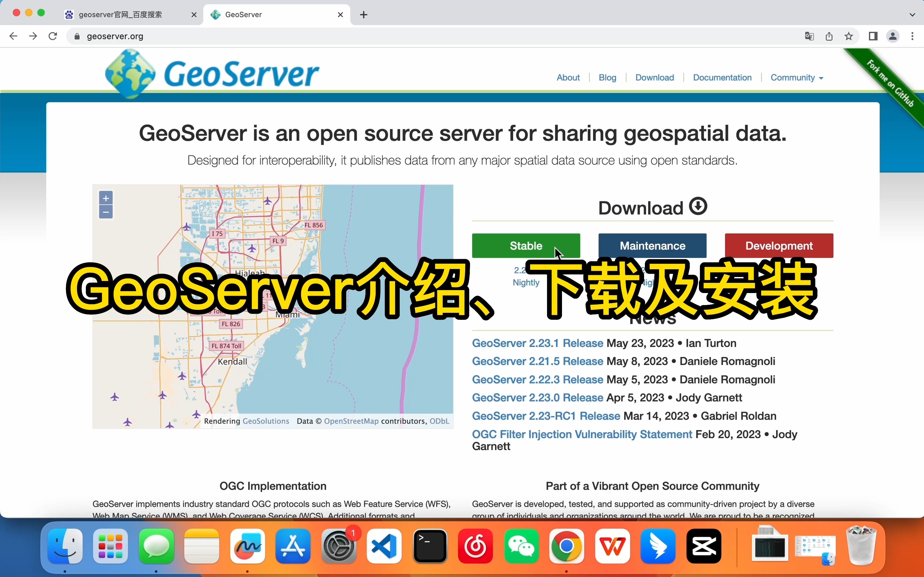This screenshot has width=924, height=577.
Task: Open the Documentation navigation item
Action: pyautogui.click(x=722, y=77)
